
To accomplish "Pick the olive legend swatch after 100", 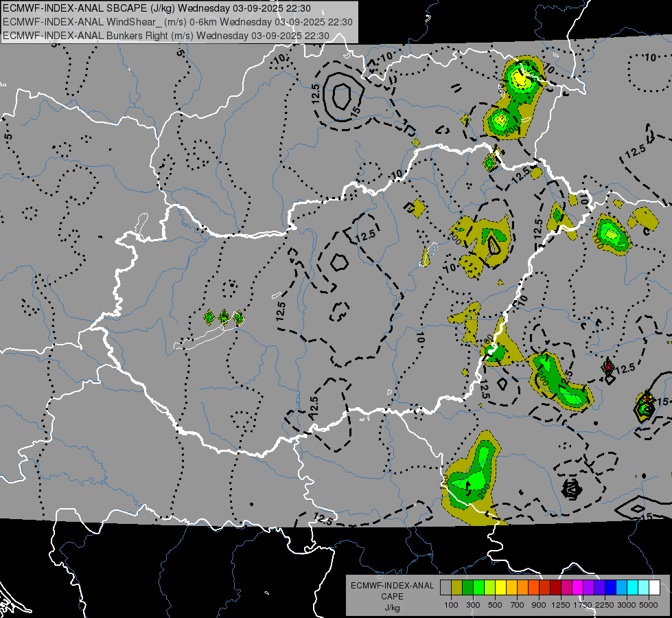I will point(457,588).
